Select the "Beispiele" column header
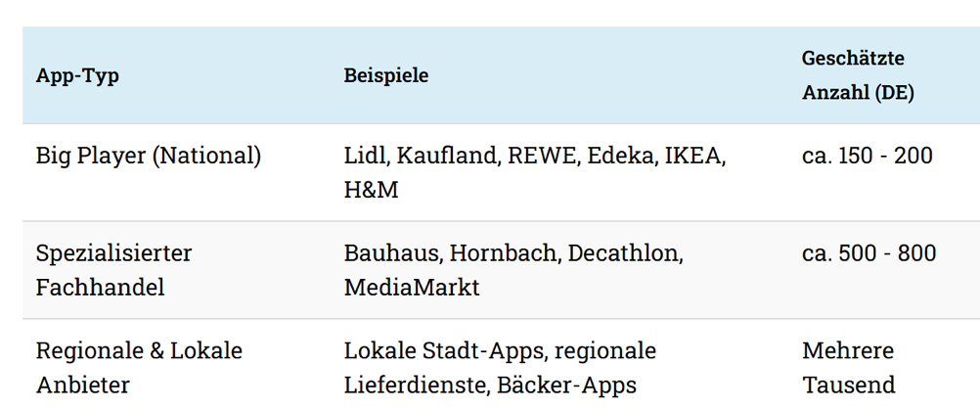Screen dimensions: 980x409 pyautogui.click(x=385, y=75)
